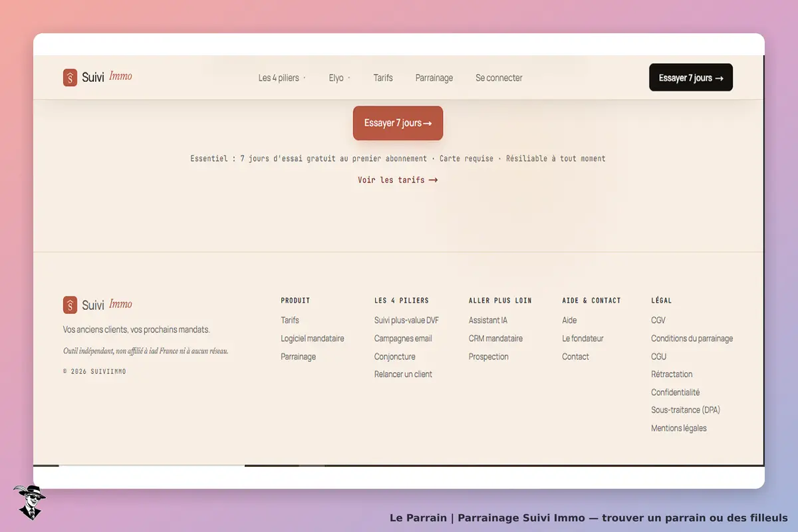
Task: Open CRM mandataire footer link
Action: tap(495, 338)
